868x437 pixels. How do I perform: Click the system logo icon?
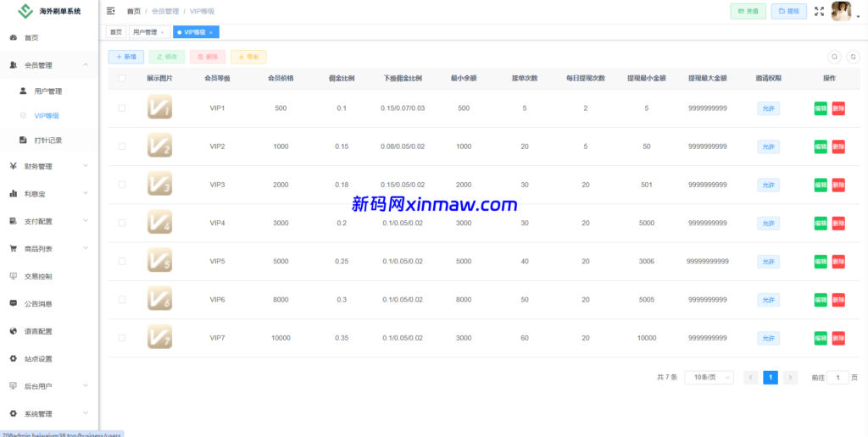tap(25, 11)
